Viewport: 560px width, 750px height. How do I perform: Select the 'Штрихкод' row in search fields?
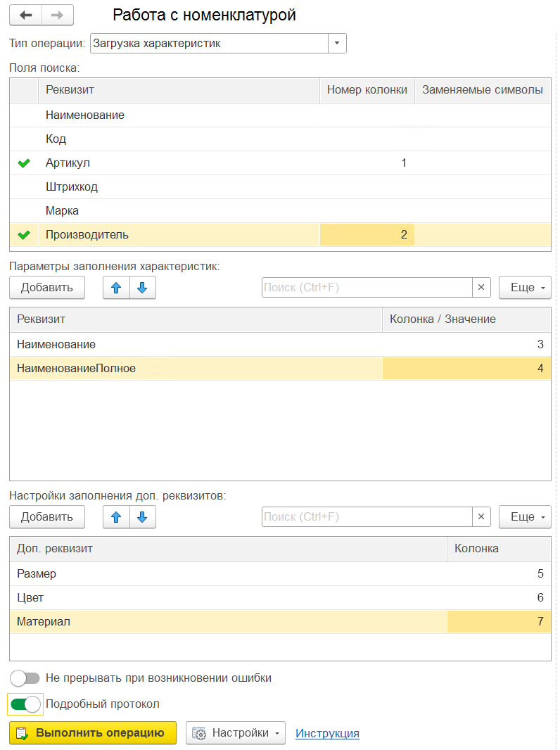[x=280, y=187]
